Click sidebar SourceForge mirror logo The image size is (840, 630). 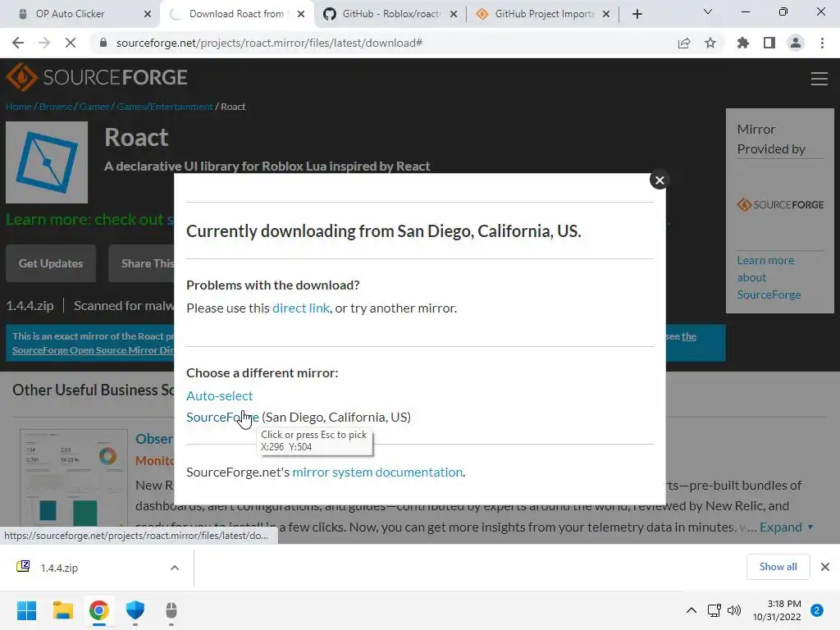pyautogui.click(x=781, y=204)
